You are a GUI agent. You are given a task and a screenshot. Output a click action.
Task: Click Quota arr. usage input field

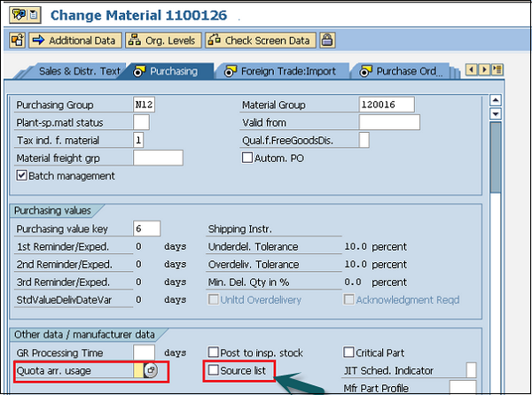point(138,370)
